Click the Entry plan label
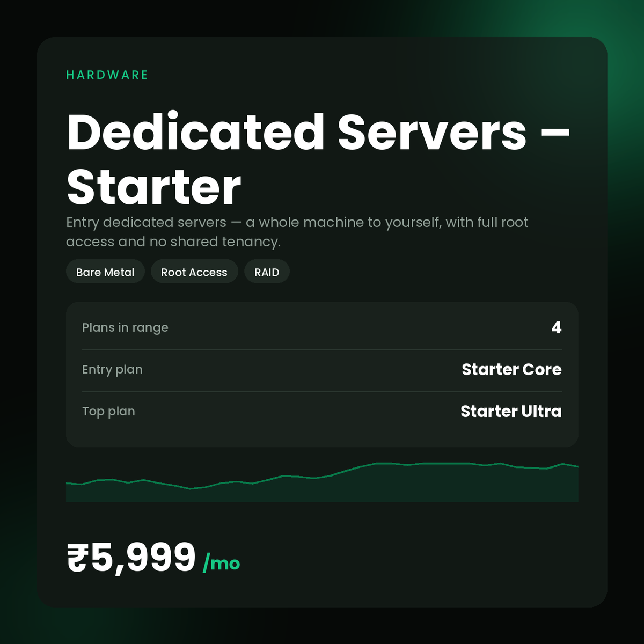This screenshot has height=644, width=644. pos(112,370)
